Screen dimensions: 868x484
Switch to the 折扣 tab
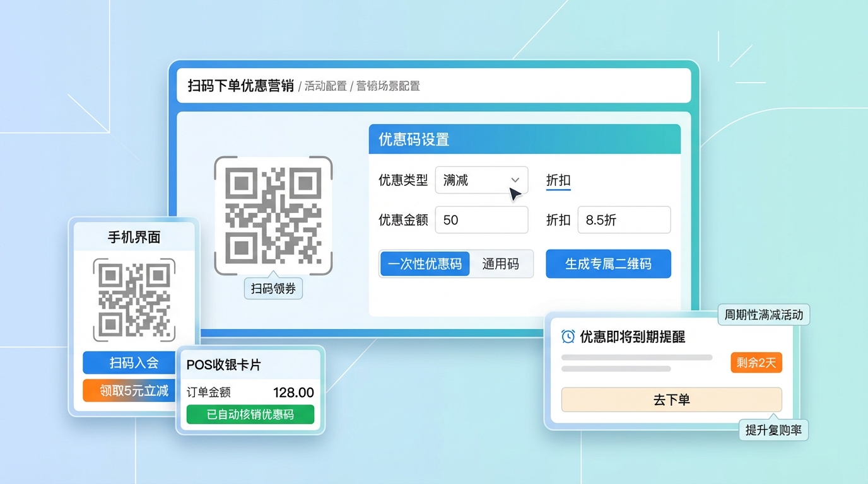[558, 180]
